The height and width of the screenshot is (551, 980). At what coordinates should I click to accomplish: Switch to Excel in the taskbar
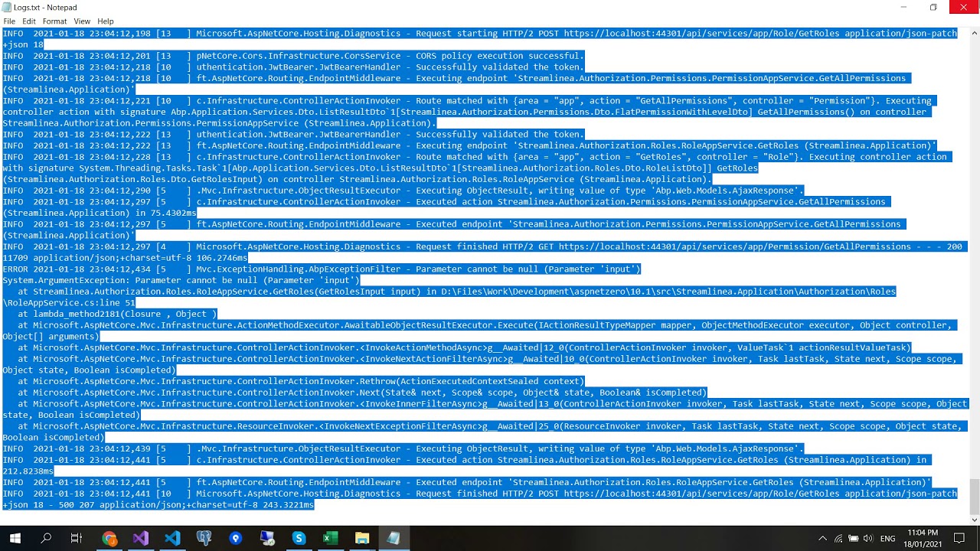(x=330, y=538)
